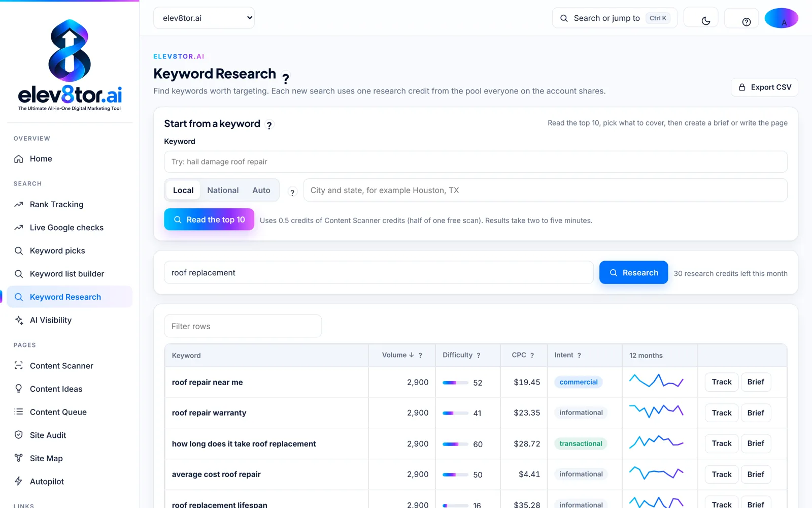
Task: Click the Site Audit shield icon
Action: (x=19, y=435)
